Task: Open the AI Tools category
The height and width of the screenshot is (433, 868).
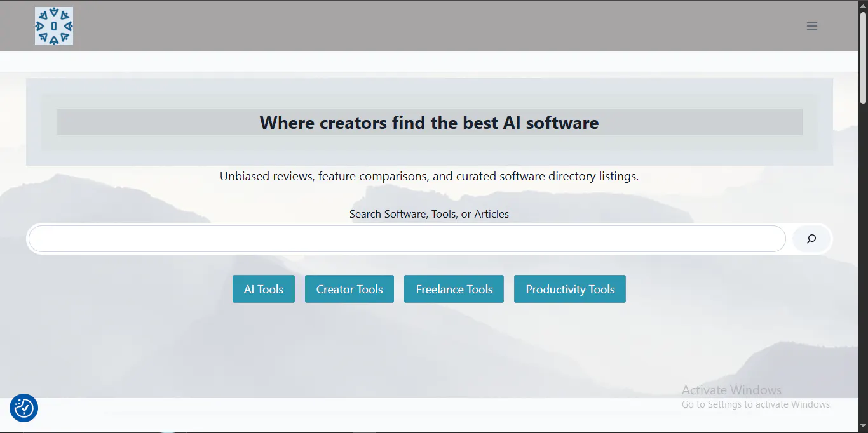Action: click(264, 289)
